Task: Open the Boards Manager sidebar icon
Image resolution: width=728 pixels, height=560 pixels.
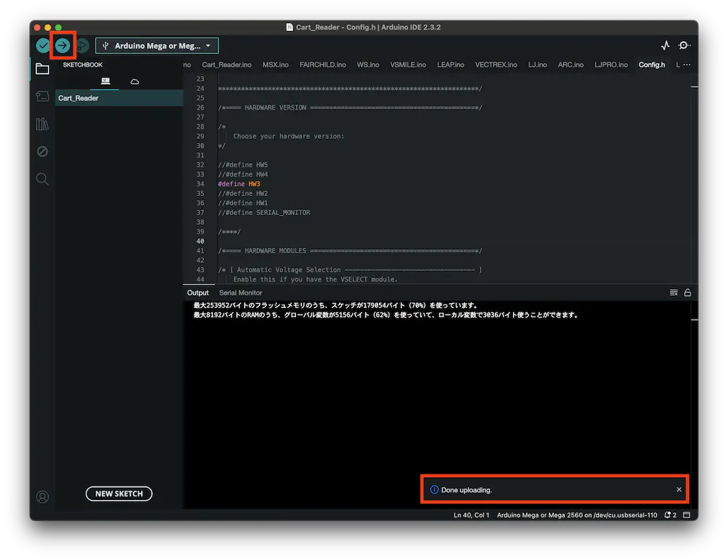Action: 42,96
